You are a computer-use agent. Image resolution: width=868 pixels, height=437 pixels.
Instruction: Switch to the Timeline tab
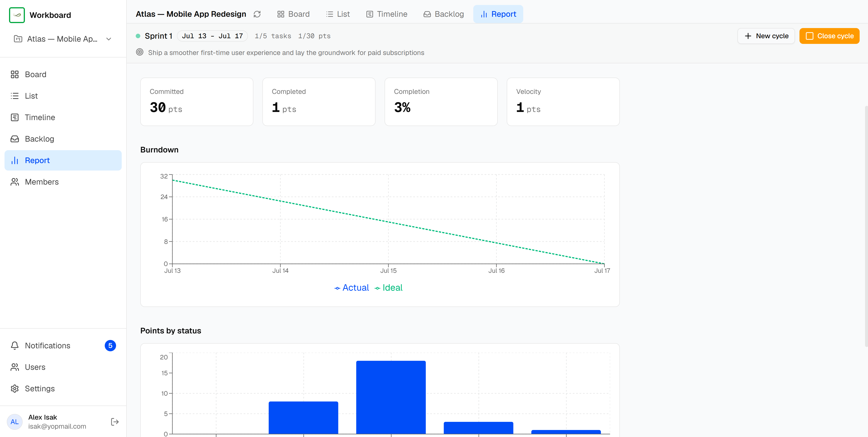(x=386, y=14)
